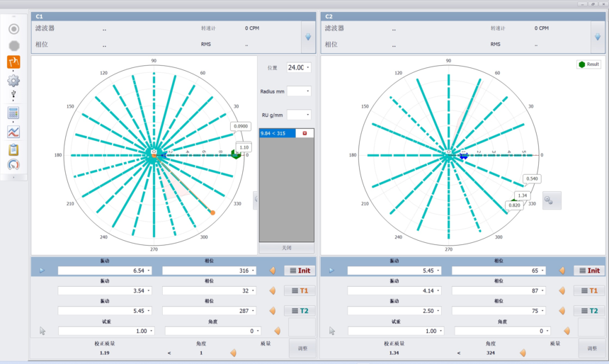Open the gear settings icon
The image size is (609, 364).
[13, 80]
